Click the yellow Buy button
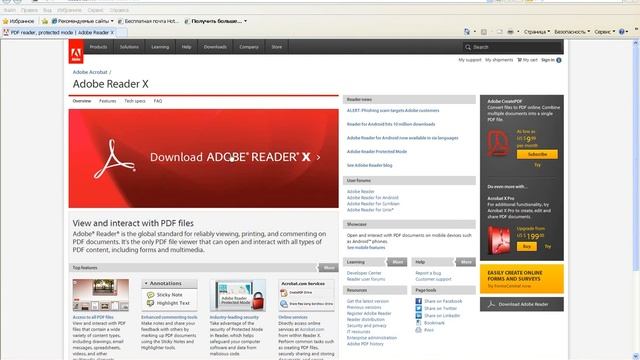This screenshot has height=360, width=640. [527, 247]
